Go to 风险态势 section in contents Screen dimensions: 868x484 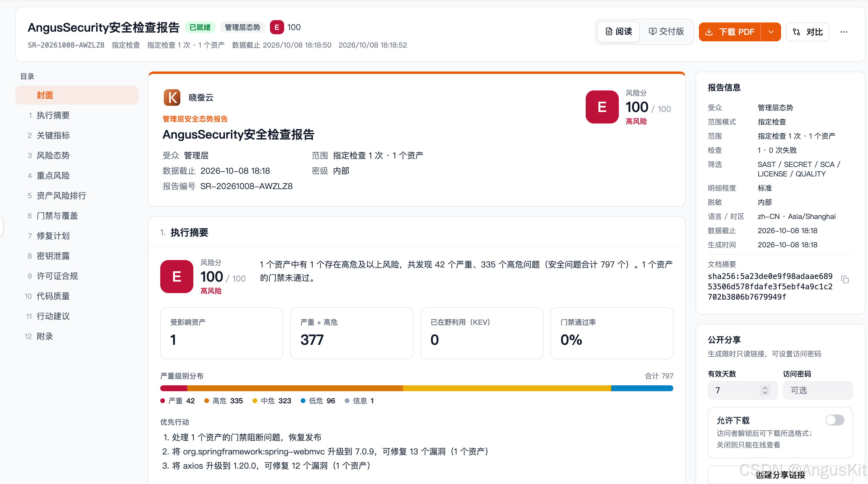[x=77, y=156]
